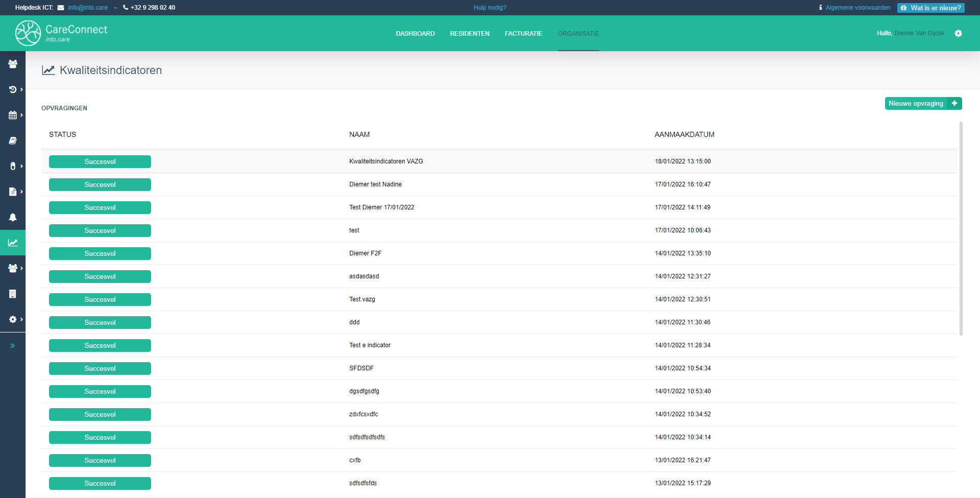Click the OPVRAGINGEN section heading
980x498 pixels.
click(64, 108)
